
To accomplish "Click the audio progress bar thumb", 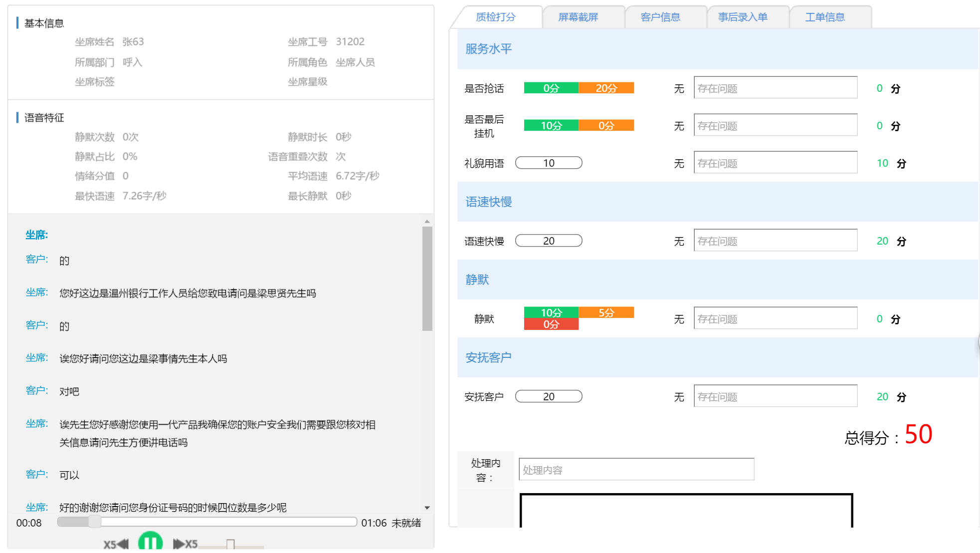I will [94, 522].
